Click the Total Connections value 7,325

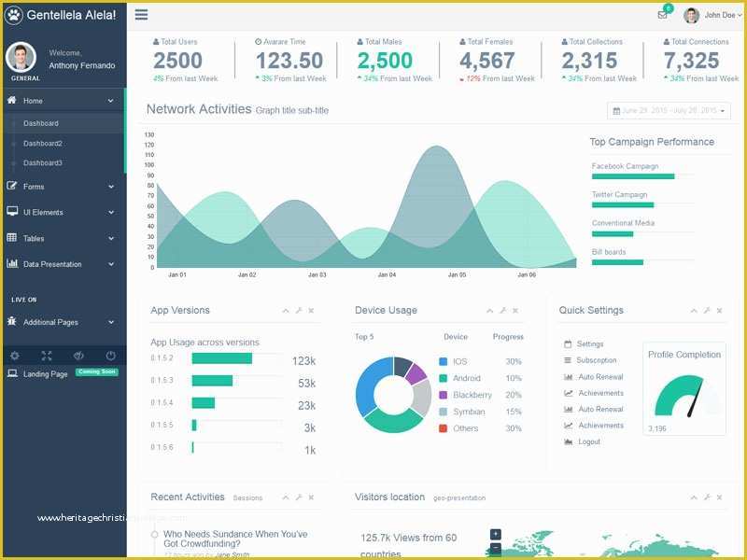[x=691, y=61]
